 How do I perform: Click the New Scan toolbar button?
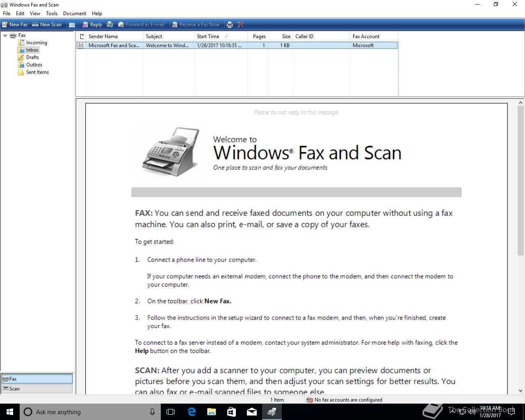tap(47, 25)
